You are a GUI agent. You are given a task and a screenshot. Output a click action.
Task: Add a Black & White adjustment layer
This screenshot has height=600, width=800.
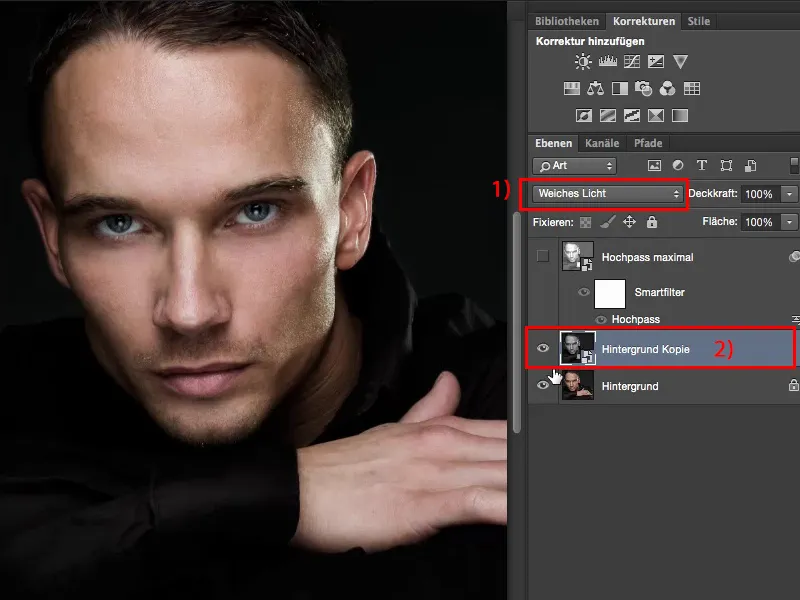[619, 89]
